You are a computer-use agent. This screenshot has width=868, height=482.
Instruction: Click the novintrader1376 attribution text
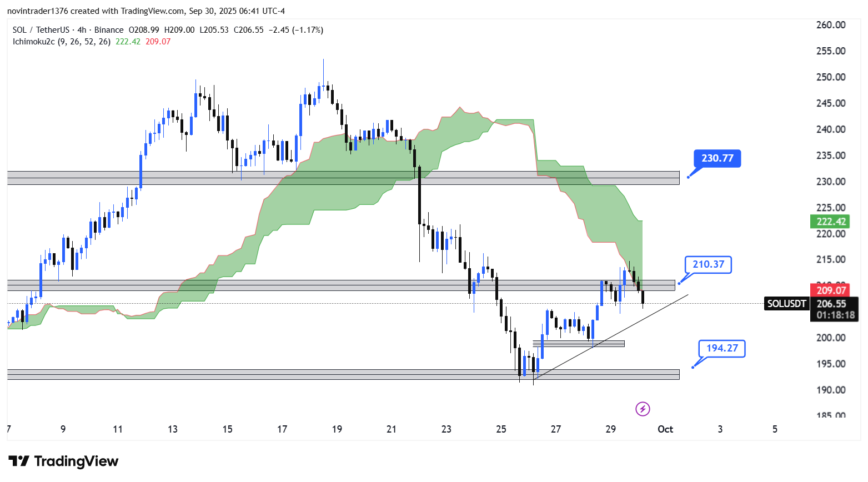point(39,11)
